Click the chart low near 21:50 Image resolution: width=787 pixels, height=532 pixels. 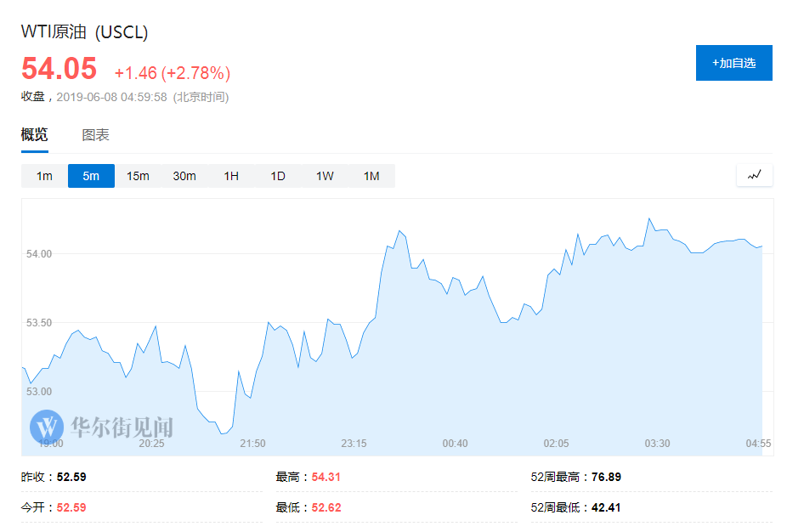(222, 433)
